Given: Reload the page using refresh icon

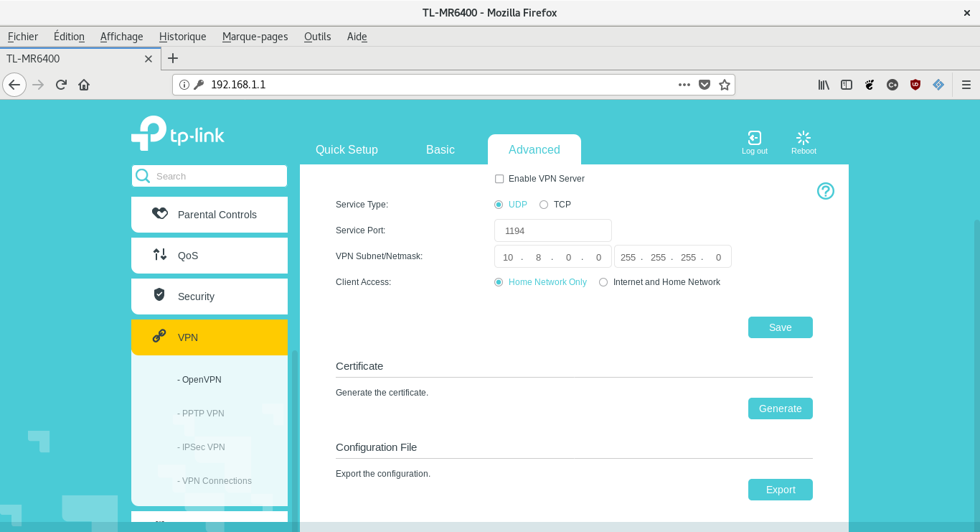Looking at the screenshot, I should click(61, 85).
